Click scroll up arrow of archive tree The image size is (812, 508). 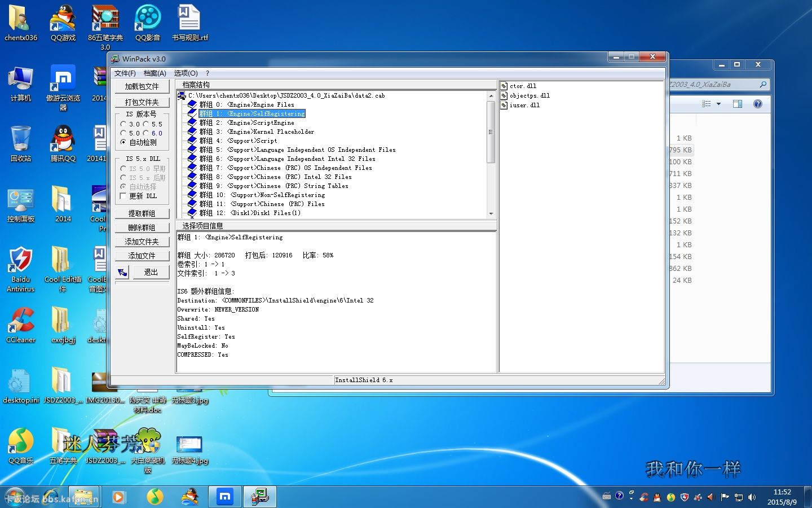[x=491, y=95]
